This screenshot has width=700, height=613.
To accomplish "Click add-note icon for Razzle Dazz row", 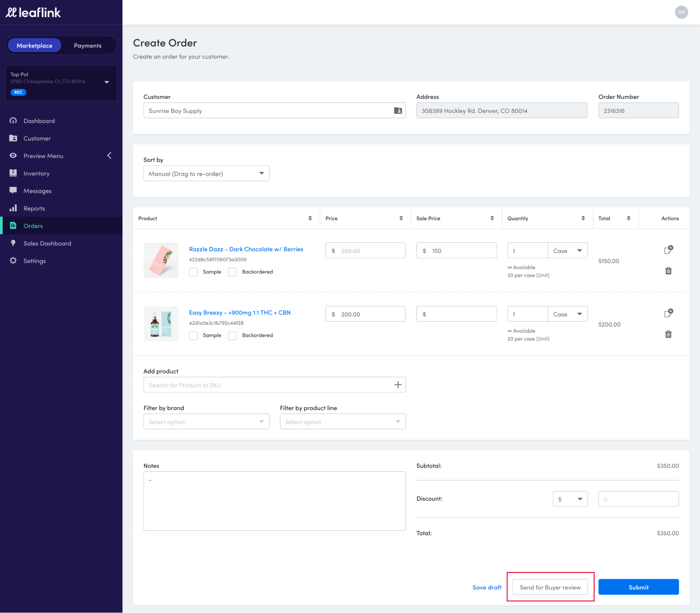I will pos(668,250).
